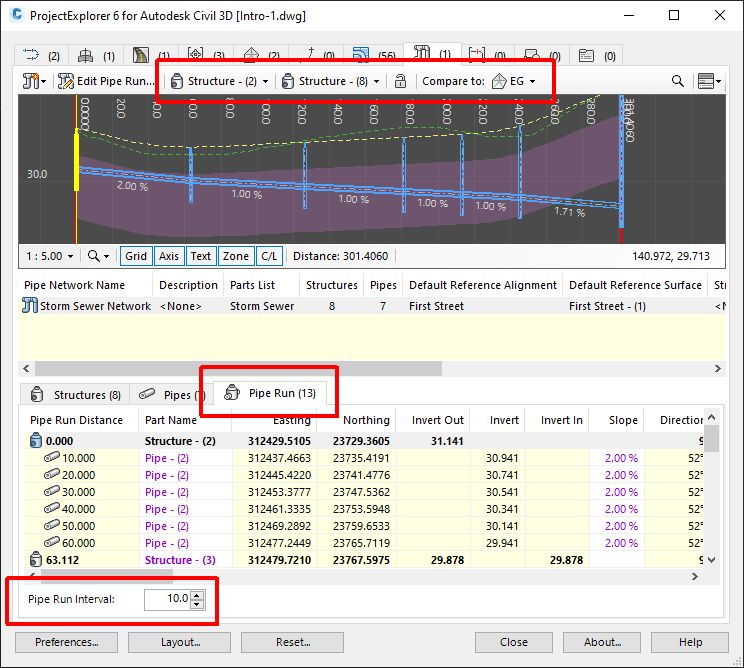The width and height of the screenshot is (744, 668).
Task: Click the pipe icon at distance 30.000
Action: (51, 492)
